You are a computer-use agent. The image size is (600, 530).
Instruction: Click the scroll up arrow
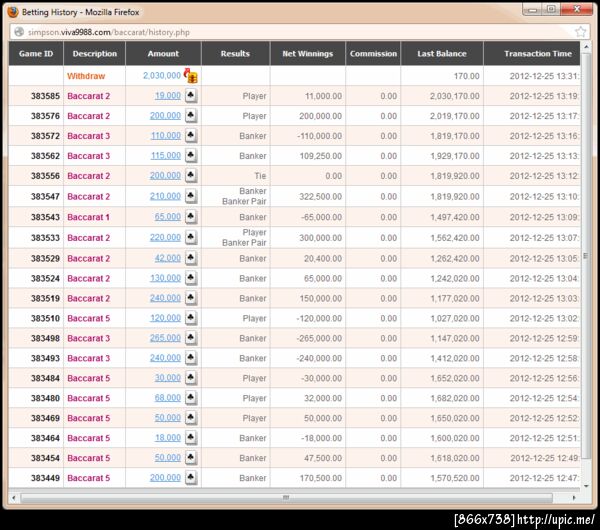point(586,47)
